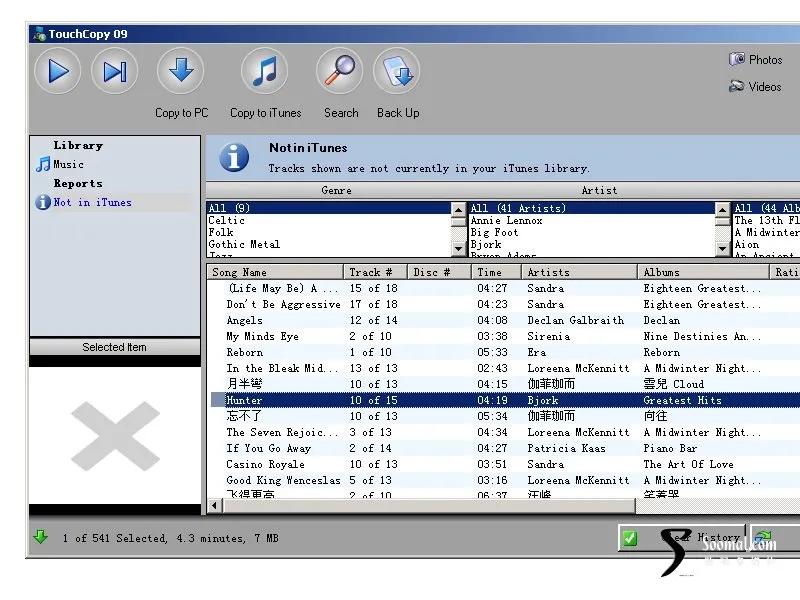Click album Greatest Hits cell
The height and width of the screenshot is (600, 800).
[x=683, y=400]
